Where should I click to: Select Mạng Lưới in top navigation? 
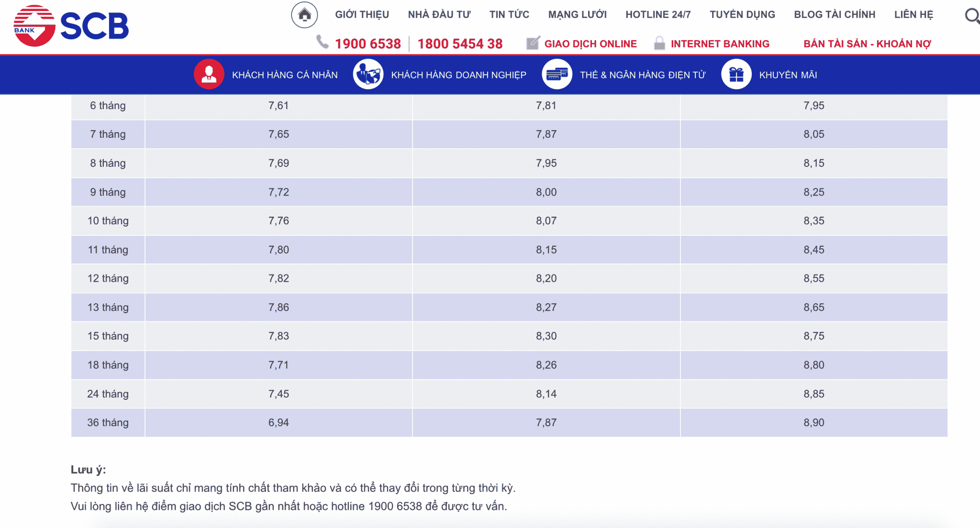577,15
